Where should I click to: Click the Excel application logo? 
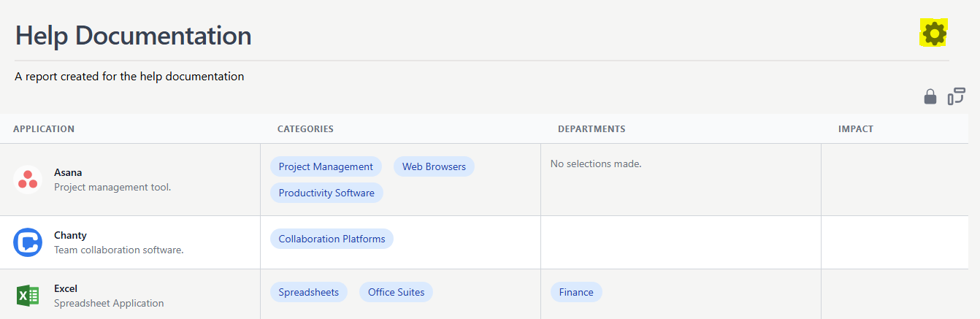(x=28, y=296)
